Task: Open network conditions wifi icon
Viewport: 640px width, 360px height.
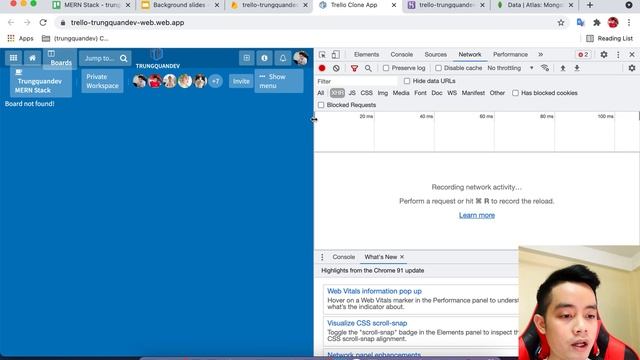Action: (x=545, y=68)
